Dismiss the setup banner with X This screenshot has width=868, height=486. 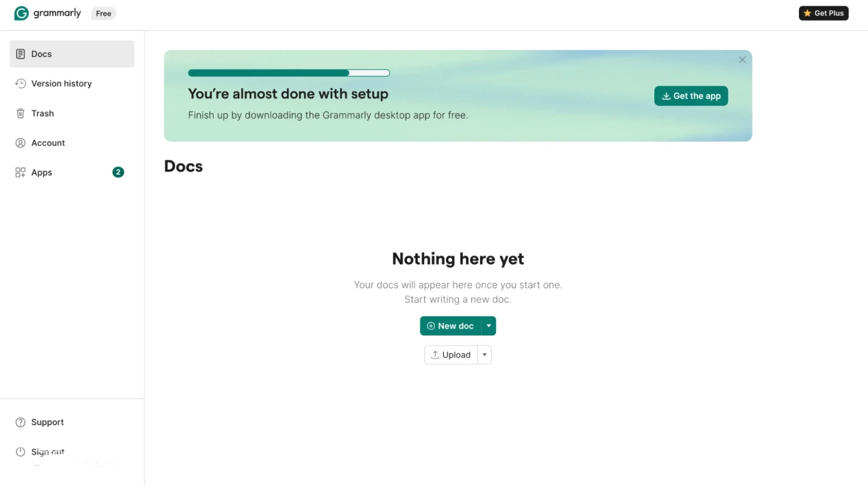(x=742, y=60)
